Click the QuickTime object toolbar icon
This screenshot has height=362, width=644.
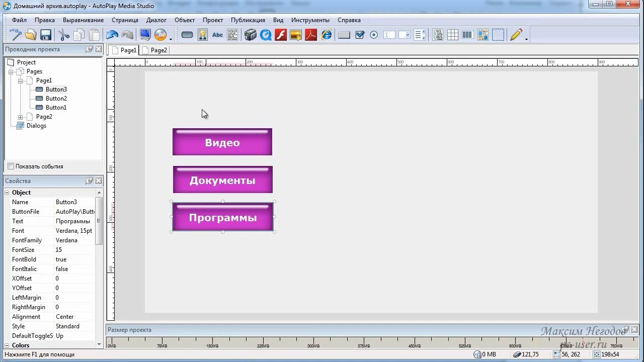pos(265,35)
